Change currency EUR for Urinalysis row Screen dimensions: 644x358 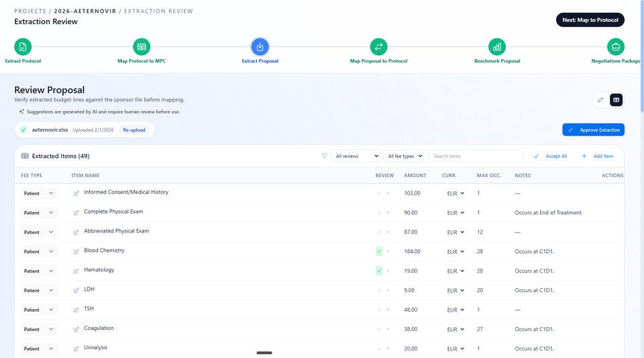[455, 349]
